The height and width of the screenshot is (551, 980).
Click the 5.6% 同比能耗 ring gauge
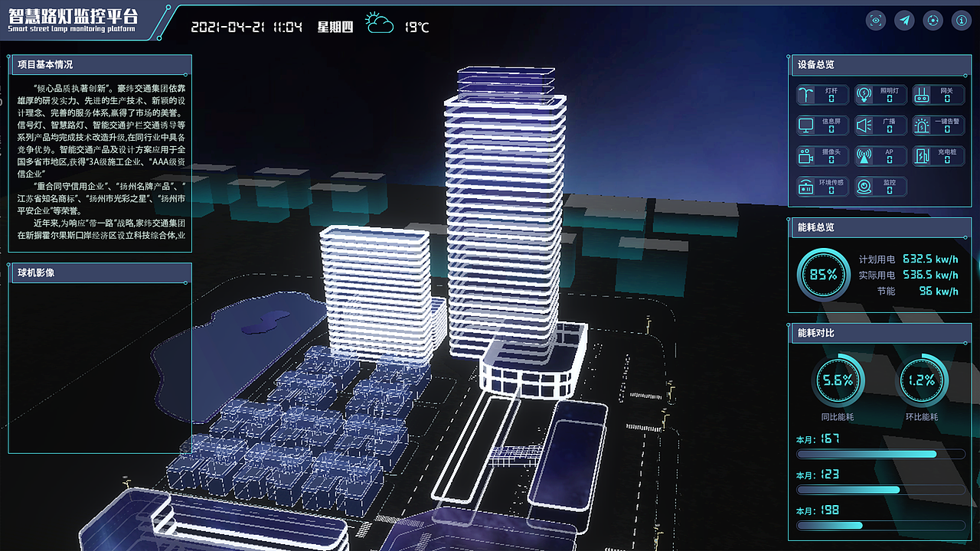point(838,380)
